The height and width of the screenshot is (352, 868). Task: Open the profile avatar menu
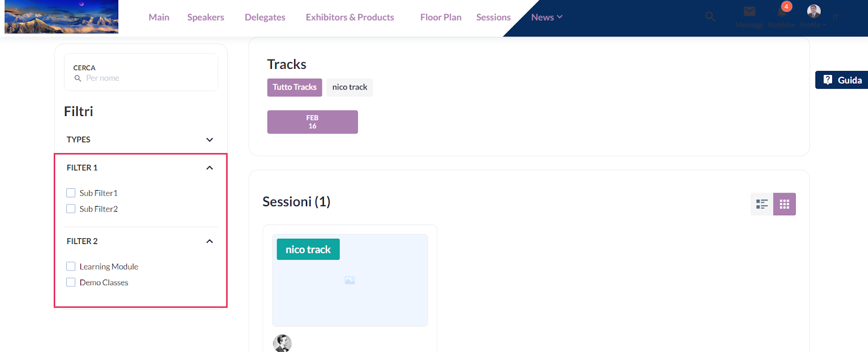click(814, 11)
